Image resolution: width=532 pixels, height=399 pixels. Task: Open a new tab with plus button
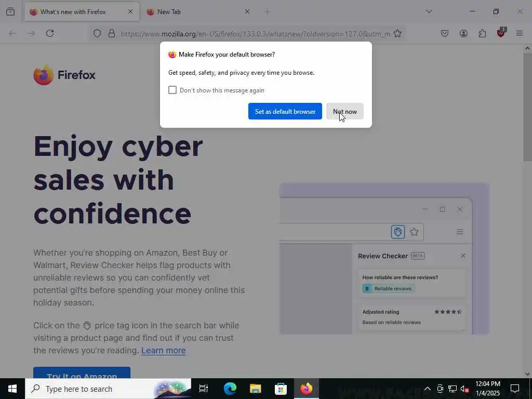267,12
